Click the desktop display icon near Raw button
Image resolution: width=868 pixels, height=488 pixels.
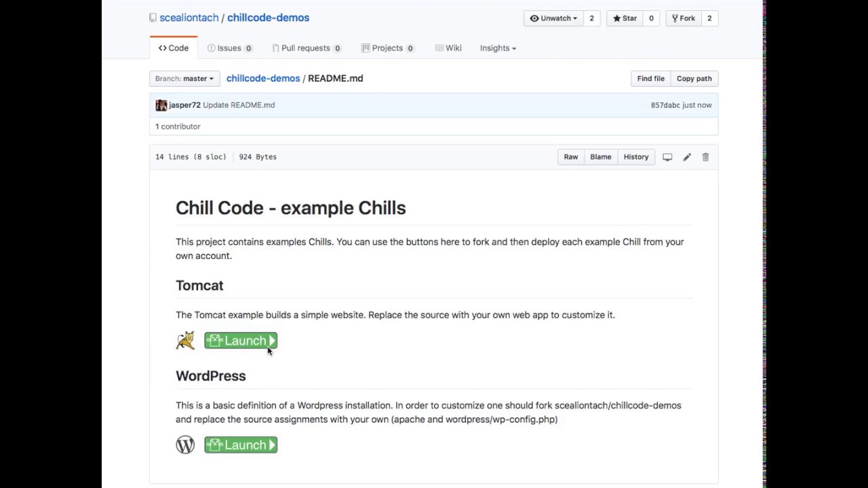(x=667, y=157)
